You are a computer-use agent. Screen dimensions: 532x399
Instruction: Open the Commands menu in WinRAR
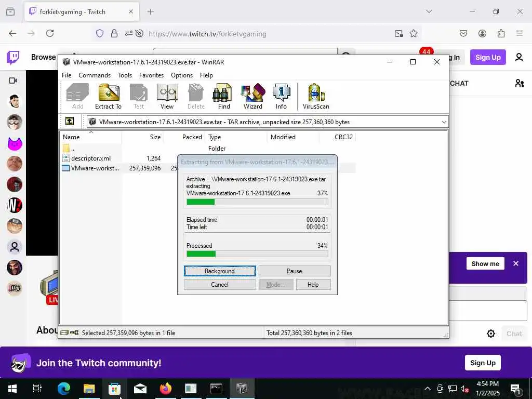(95, 75)
